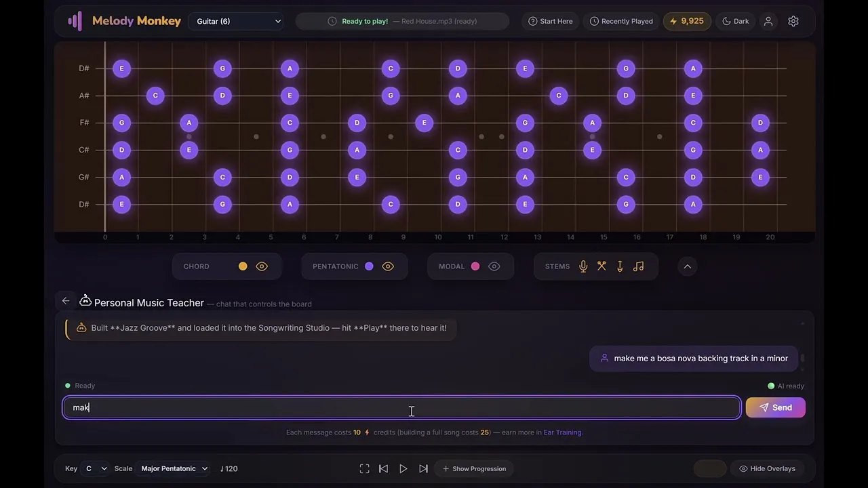Open the Start Here help
The width and height of the screenshot is (868, 488).
tap(551, 21)
